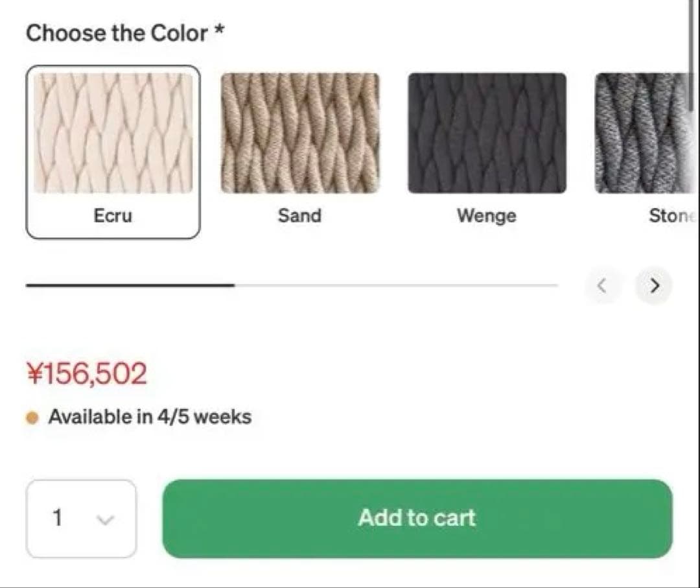Click the "Ecru" color name label
This screenshot has height=588, width=700.
point(113,215)
